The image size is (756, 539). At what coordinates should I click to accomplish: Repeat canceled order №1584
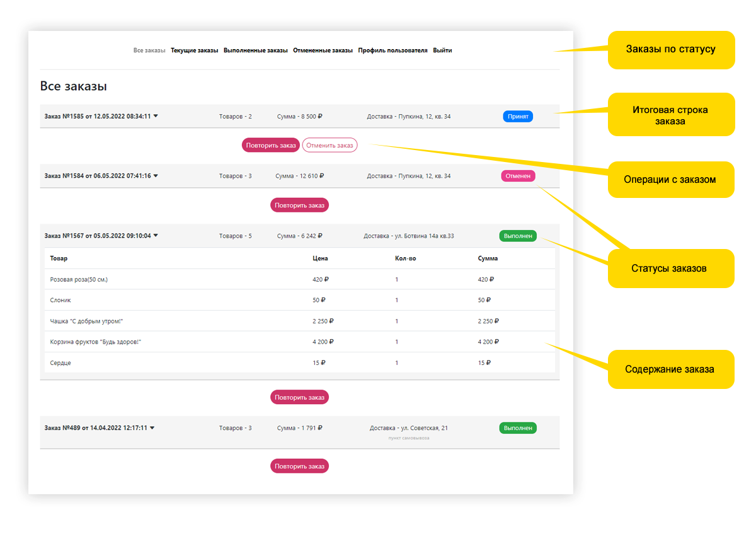coord(299,206)
